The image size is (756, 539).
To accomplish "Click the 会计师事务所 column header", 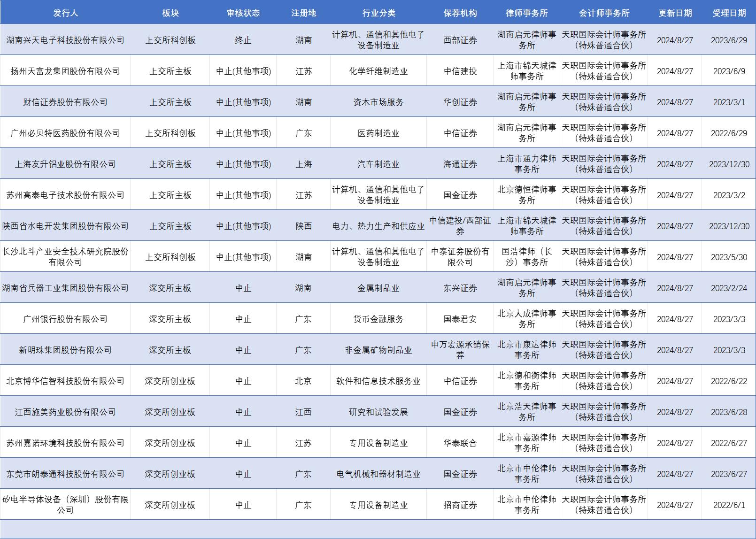I will click(x=604, y=13).
